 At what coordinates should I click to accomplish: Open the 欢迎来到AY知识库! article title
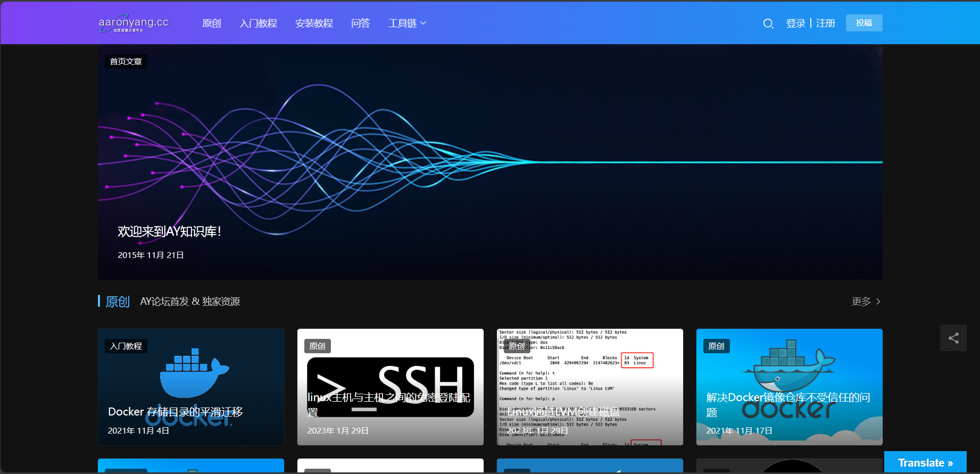click(169, 231)
